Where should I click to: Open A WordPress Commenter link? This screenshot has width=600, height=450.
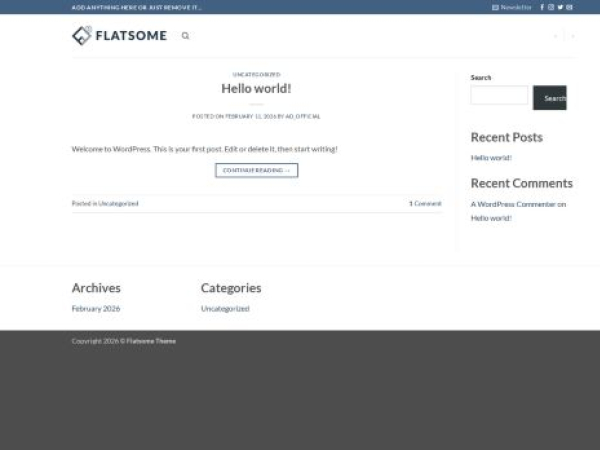[513, 204]
